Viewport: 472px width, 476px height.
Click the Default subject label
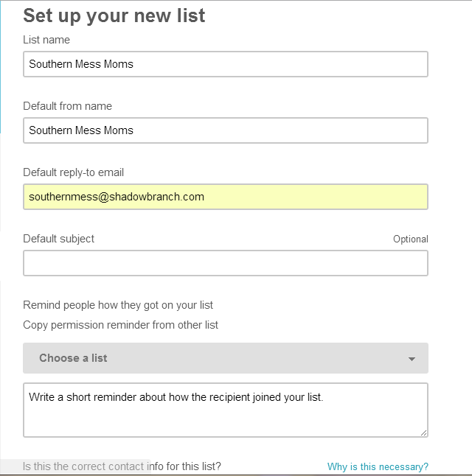click(x=58, y=239)
